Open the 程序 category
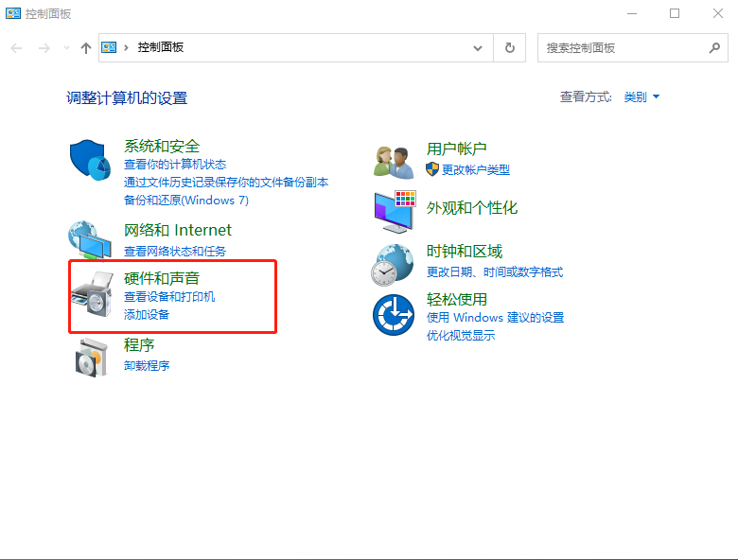The height and width of the screenshot is (560, 738). 139,345
